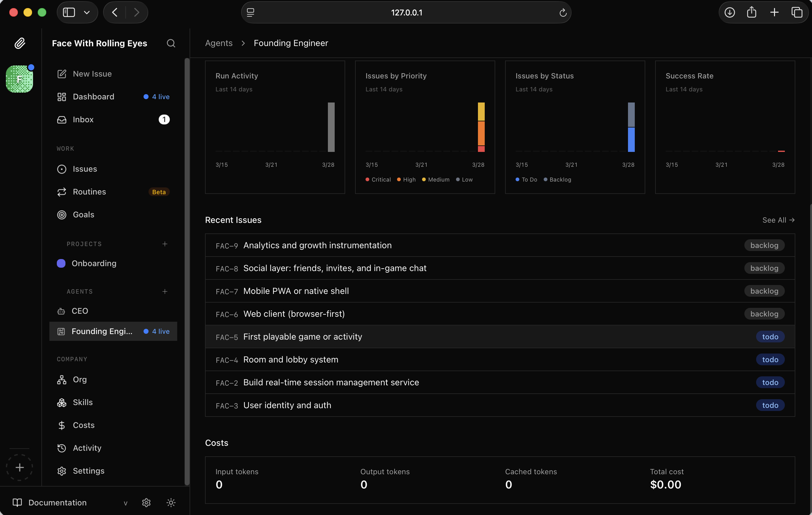
Task: Open the sidebar tab picker chevron
Action: 87,12
